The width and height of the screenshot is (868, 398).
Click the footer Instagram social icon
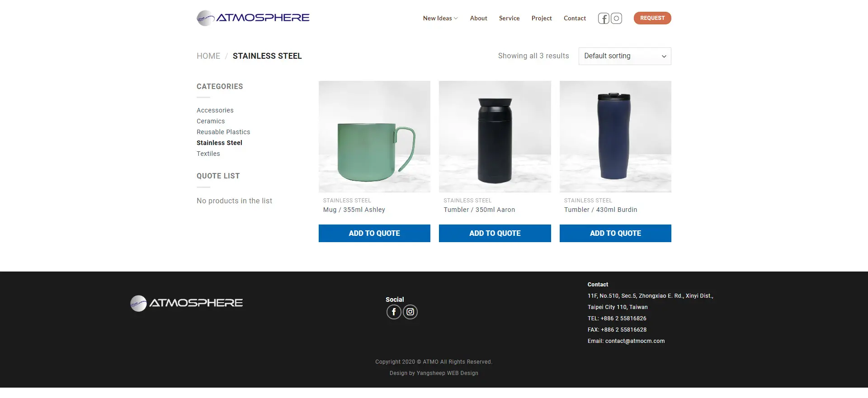click(410, 312)
